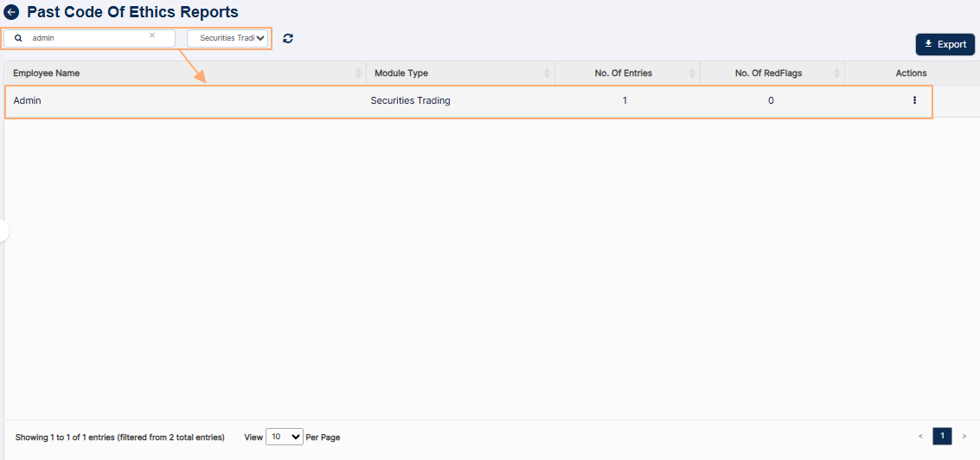The image size is (980, 460).
Task: Click the search magnifier icon
Action: [x=18, y=38]
